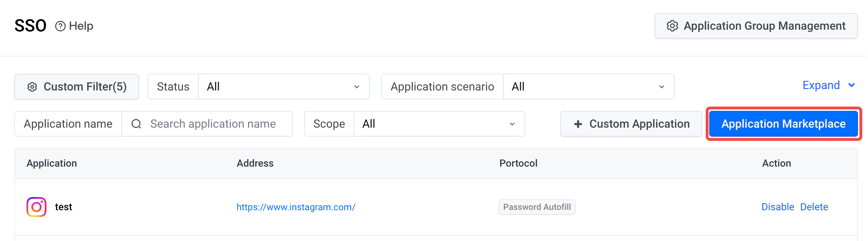
Task: Click the Instagram app icon for test
Action: coord(36,207)
